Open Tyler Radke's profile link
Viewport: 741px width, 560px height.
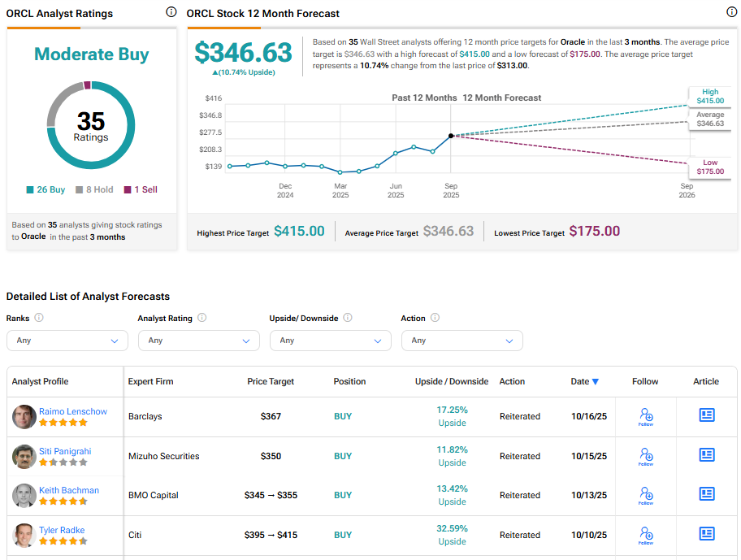pyautogui.click(x=63, y=530)
